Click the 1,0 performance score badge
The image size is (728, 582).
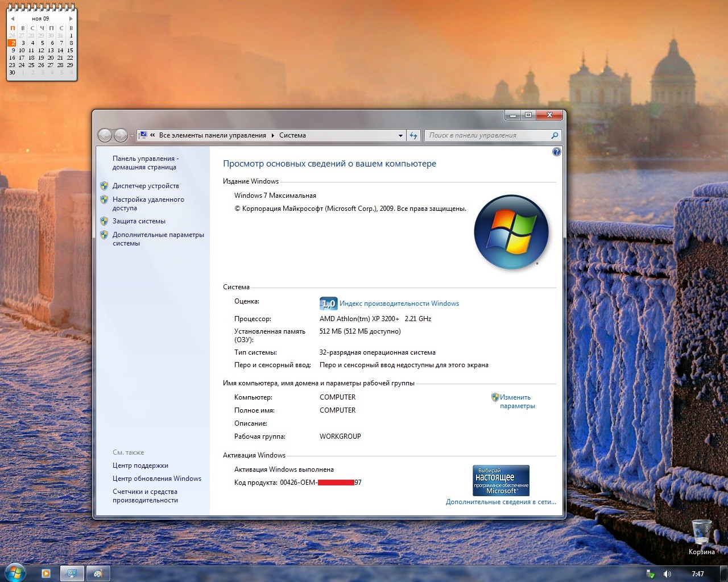[x=329, y=304]
